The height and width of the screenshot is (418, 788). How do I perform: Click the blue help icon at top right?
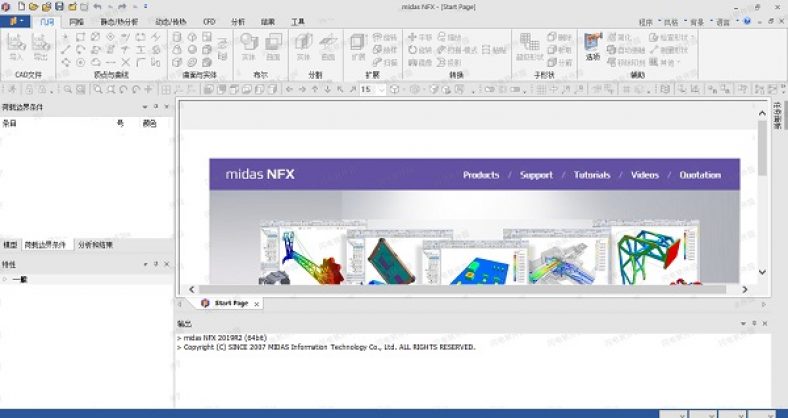pos(747,22)
